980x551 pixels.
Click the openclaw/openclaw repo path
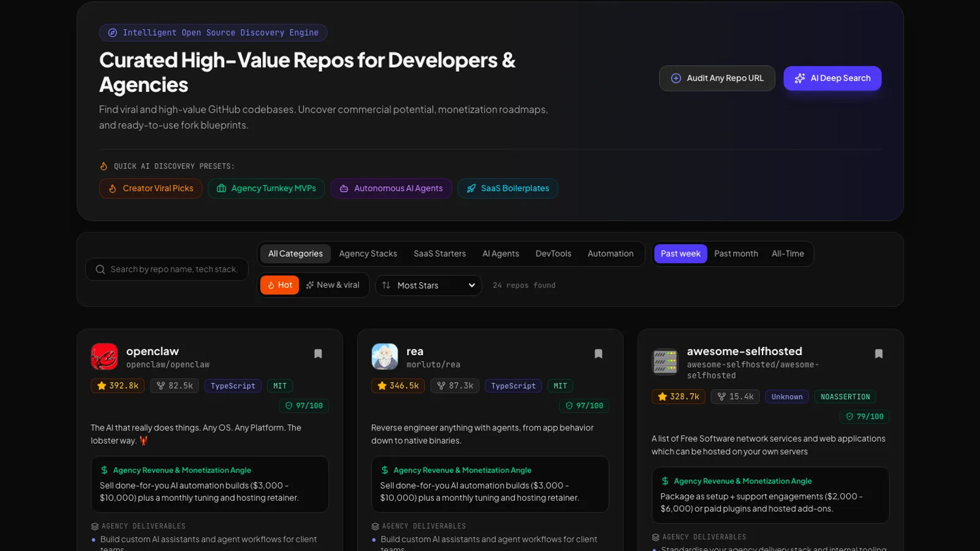click(168, 365)
